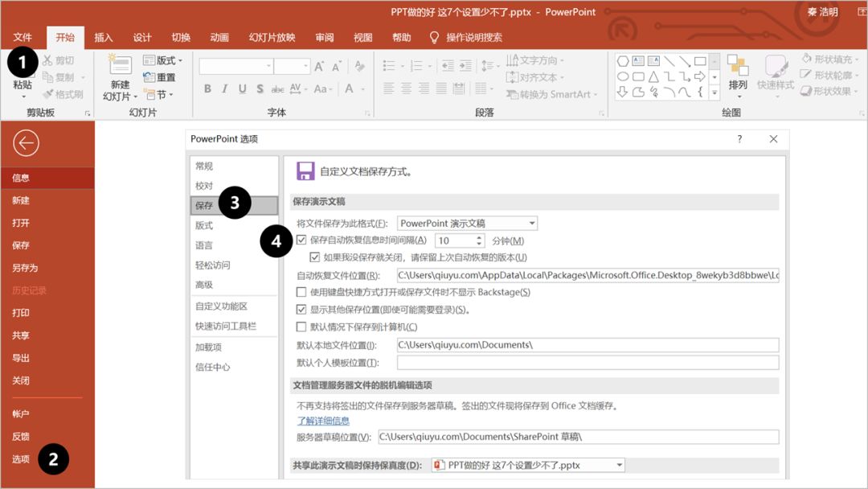Select the Format Painter brush
The image size is (868, 489).
click(48, 94)
